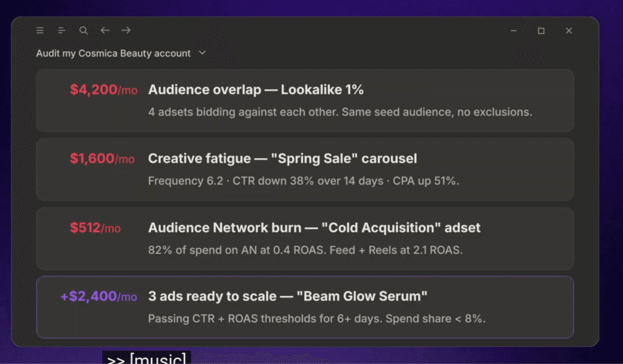Click the $512/mo wasted spend figure
The image size is (623, 364).
(x=95, y=228)
